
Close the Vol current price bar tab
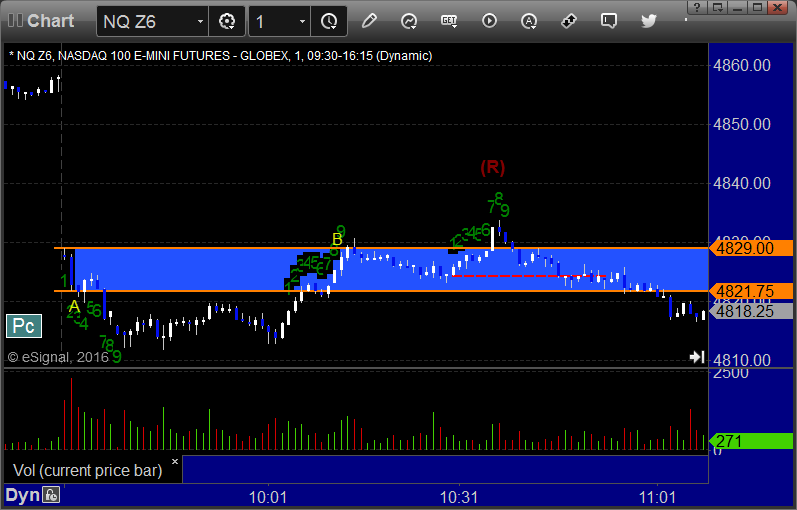175,462
